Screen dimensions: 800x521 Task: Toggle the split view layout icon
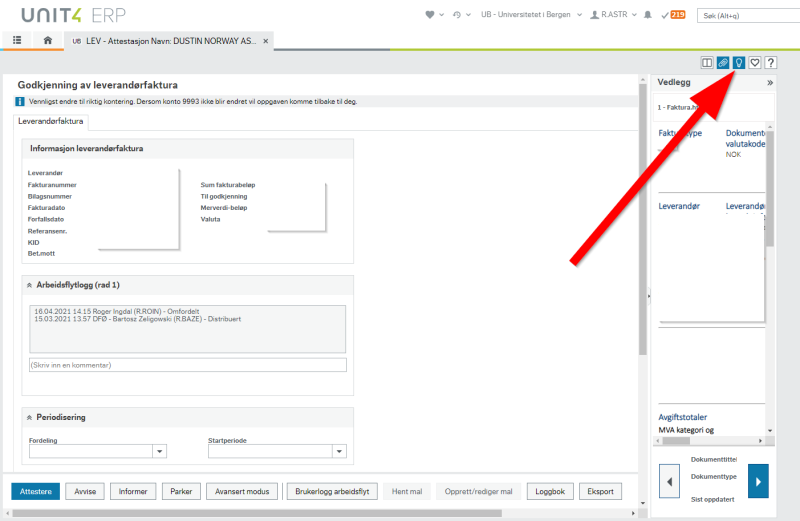[707, 63]
